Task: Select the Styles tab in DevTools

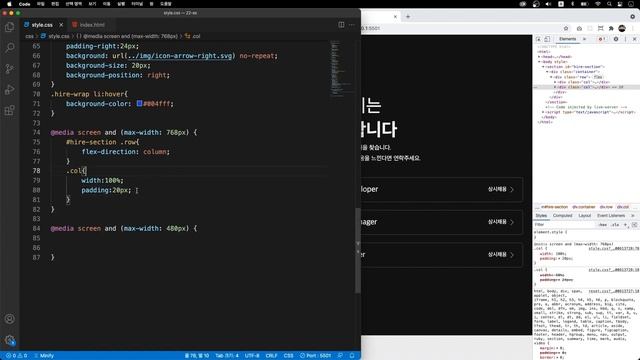Action: pyautogui.click(x=541, y=216)
